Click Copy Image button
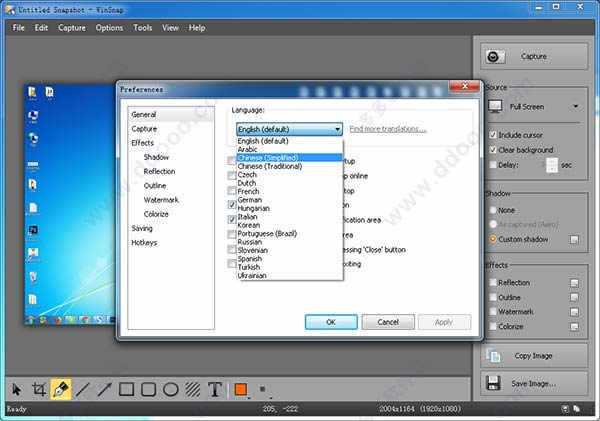 534,356
